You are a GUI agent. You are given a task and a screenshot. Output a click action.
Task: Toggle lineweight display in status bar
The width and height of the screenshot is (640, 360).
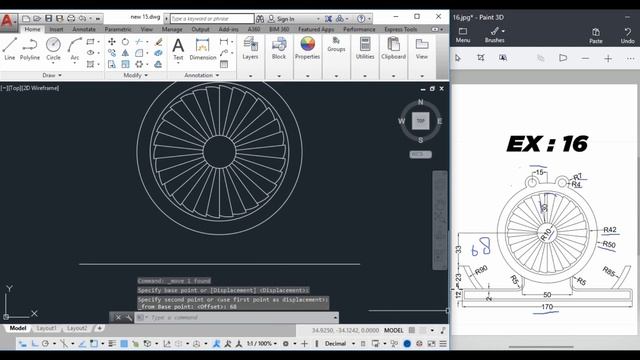112,344
